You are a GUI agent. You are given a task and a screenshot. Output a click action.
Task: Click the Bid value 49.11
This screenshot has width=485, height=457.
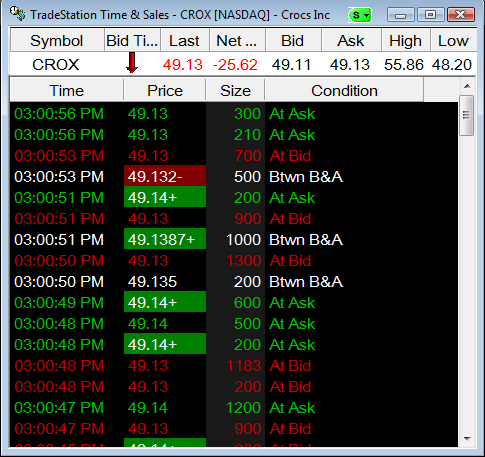click(x=291, y=65)
